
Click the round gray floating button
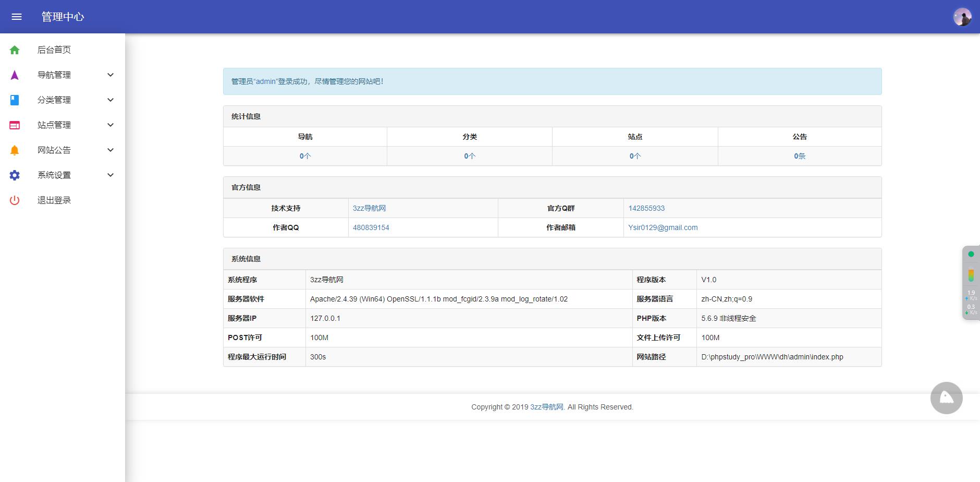(x=946, y=398)
